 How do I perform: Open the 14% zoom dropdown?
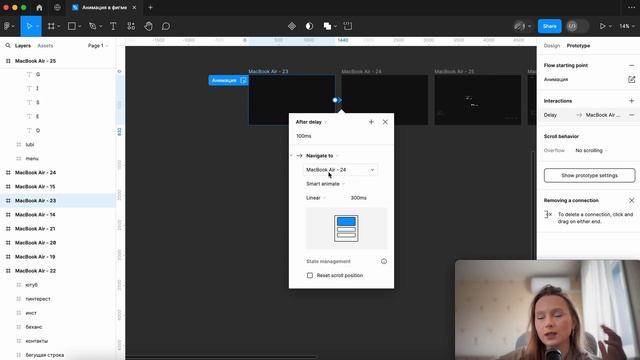[x=627, y=26]
